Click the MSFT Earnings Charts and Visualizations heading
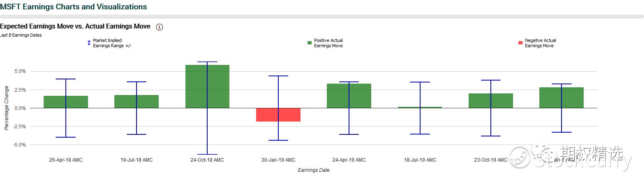644x182 pixels. [x=74, y=7]
